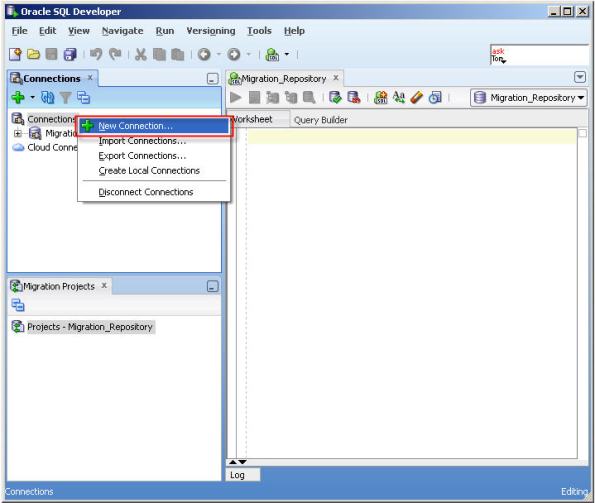Image resolution: width=595 pixels, height=503 pixels.
Task: Click the Run Statement play icon
Action: (236, 98)
